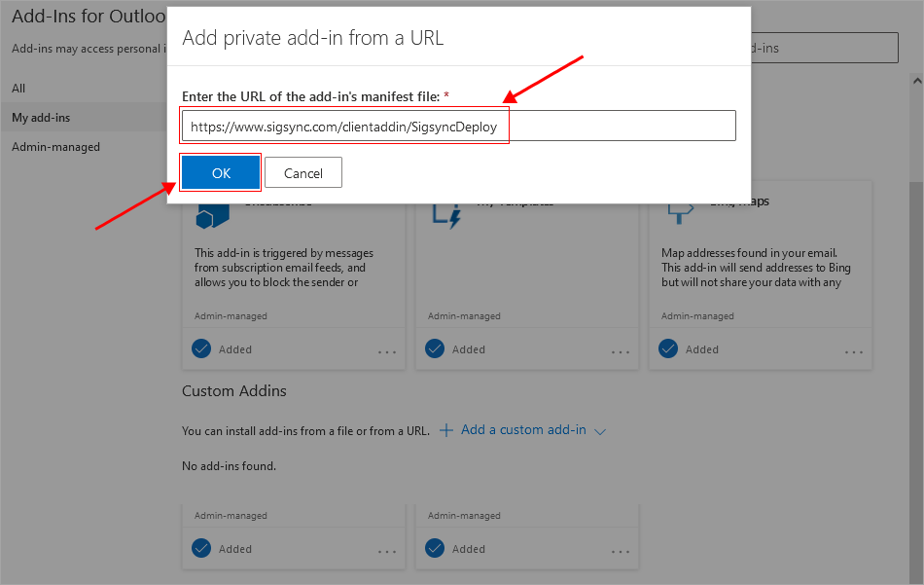
Task: Focus the manifest URL input field
Action: (457, 127)
